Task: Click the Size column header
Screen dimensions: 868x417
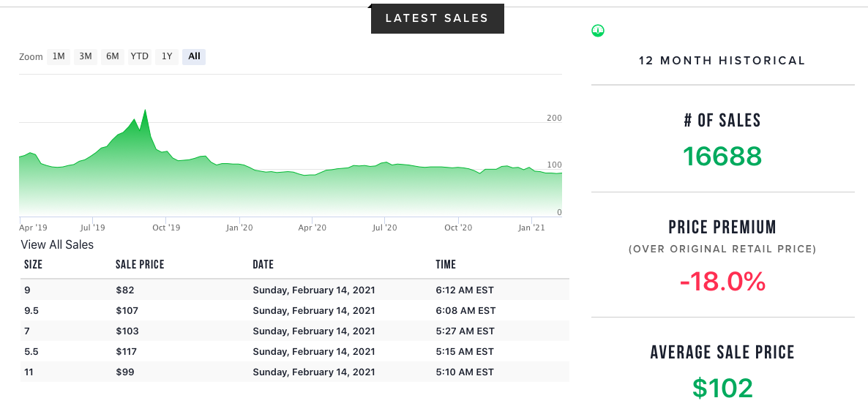Action: pos(33,264)
